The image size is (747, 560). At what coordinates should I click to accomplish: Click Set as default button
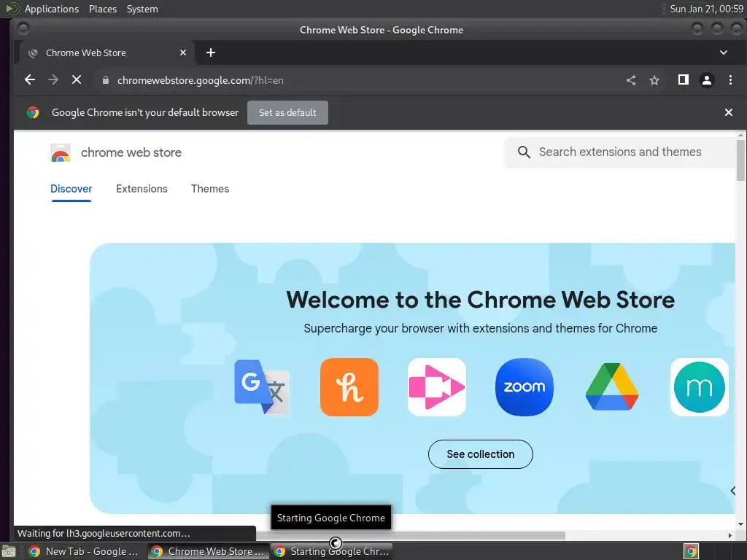tap(287, 113)
